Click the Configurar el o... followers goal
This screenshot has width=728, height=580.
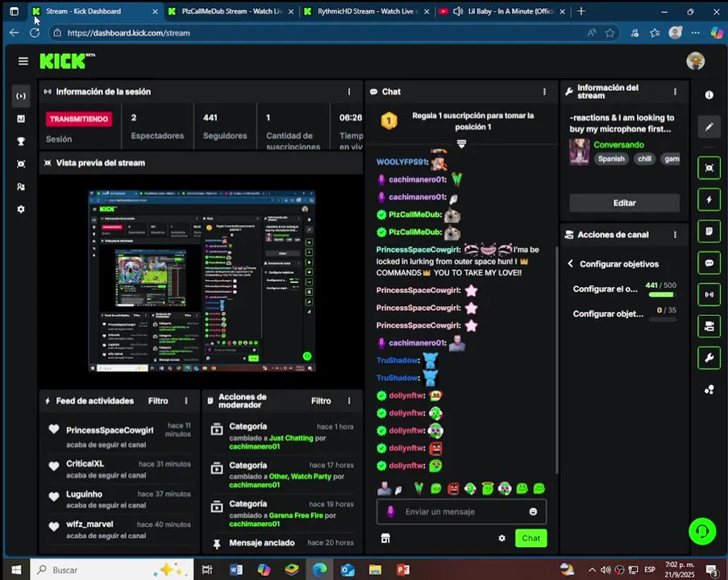[624, 289]
